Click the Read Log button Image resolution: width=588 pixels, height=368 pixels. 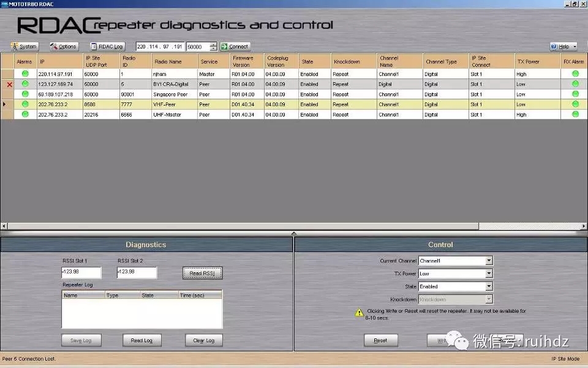point(141,340)
